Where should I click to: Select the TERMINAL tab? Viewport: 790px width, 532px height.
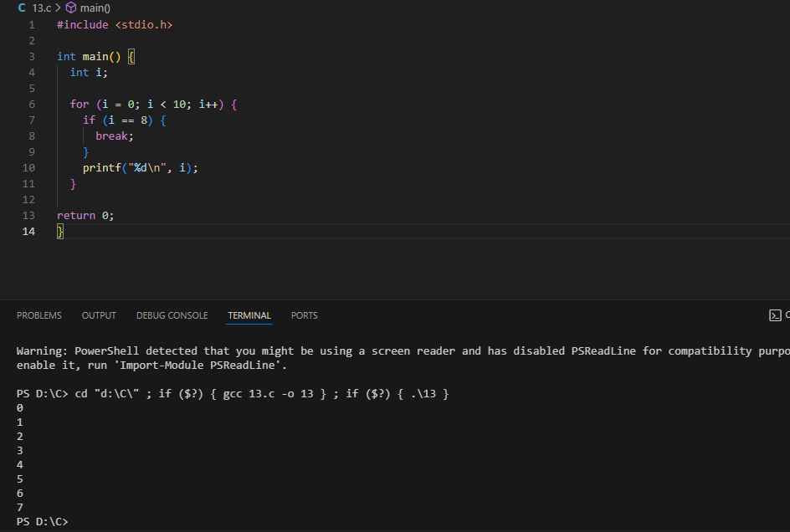(249, 315)
